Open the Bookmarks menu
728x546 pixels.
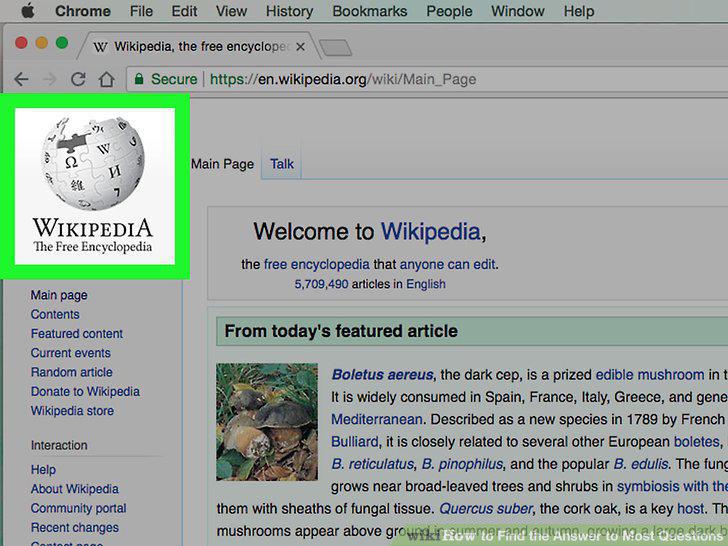pos(370,11)
